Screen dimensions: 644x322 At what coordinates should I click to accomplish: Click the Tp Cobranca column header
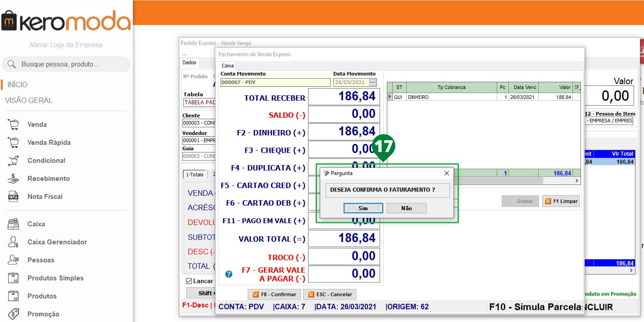tap(451, 87)
